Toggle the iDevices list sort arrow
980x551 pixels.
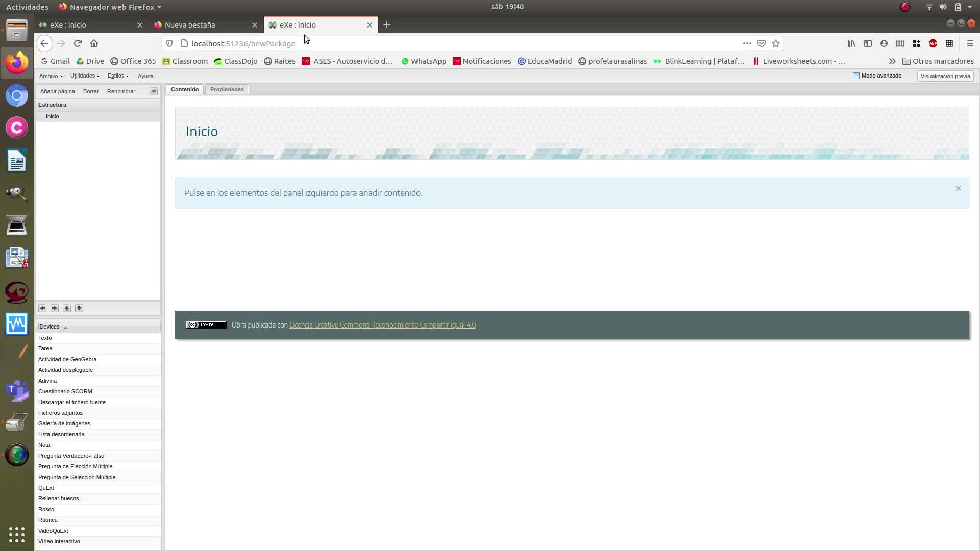tap(65, 327)
